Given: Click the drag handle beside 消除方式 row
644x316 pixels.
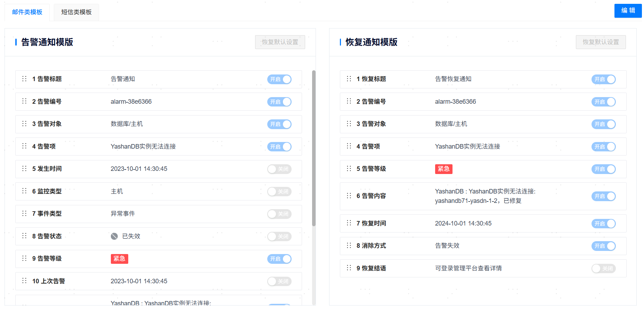Looking at the screenshot, I should tap(349, 246).
